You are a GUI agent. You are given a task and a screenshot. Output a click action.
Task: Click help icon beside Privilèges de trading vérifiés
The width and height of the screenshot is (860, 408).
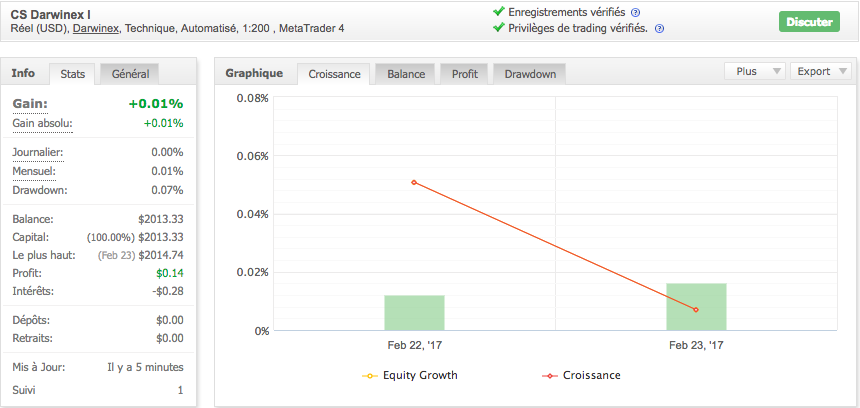pos(658,28)
